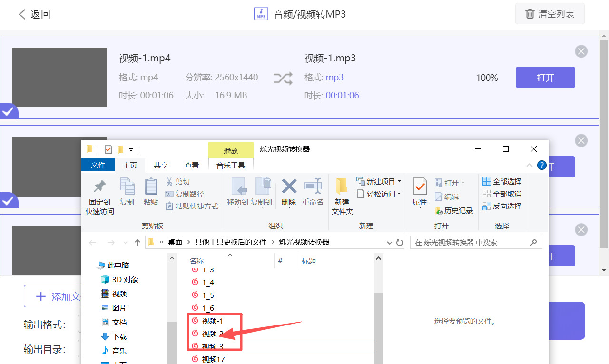Click the purple conversion button at bottom right
Image resolution: width=609 pixels, height=364 pixels.
pyautogui.click(x=567, y=320)
